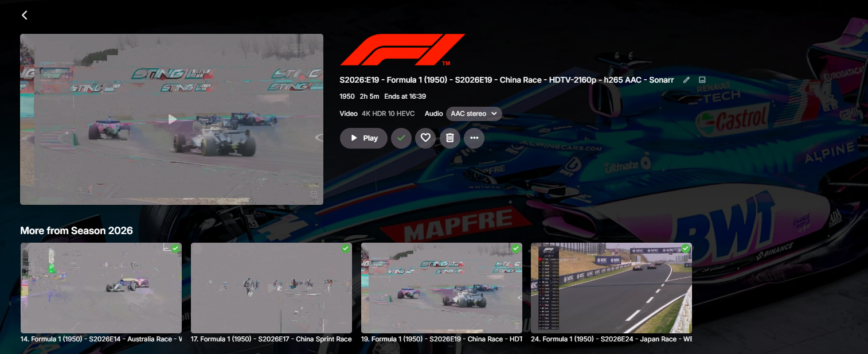Go back using the top-left arrow
Viewport: 868px width, 354px height.
coord(25,15)
